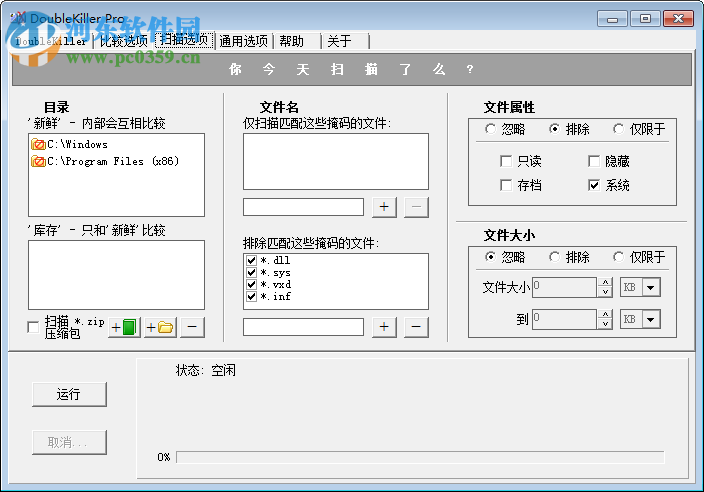
Task: Click the DoubleKiller Pro title bar icon
Action: pyautogui.click(x=18, y=18)
